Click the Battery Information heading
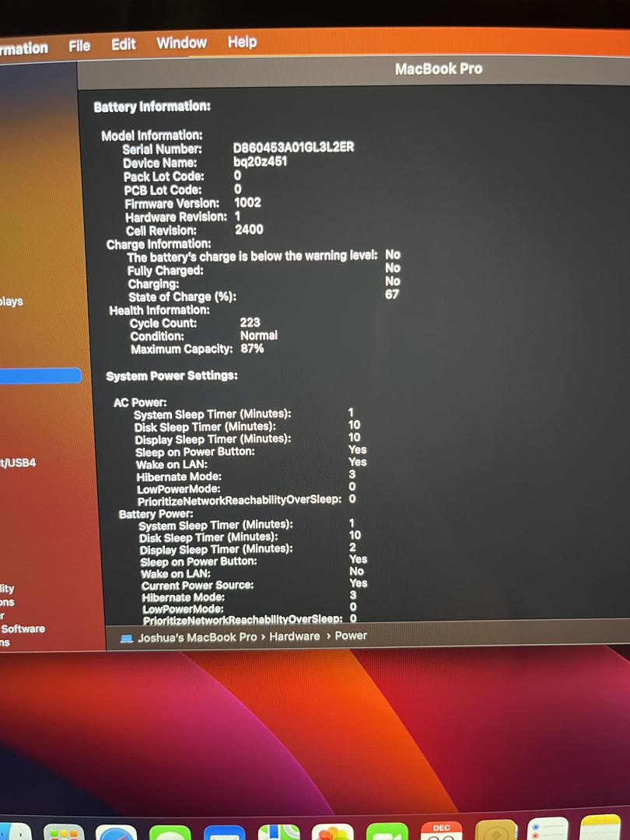Screen dimensions: 630x840 pyautogui.click(x=152, y=107)
